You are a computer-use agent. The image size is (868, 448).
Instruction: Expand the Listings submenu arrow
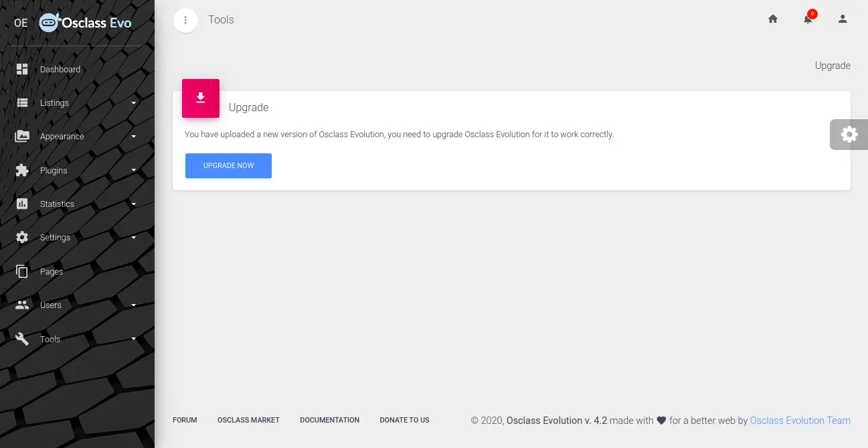click(x=133, y=103)
